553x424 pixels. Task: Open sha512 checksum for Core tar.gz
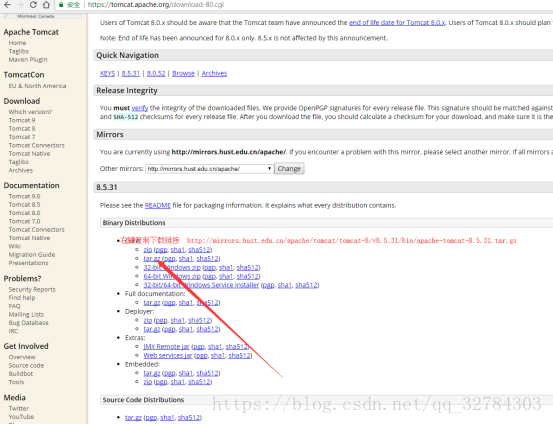tap(208, 259)
